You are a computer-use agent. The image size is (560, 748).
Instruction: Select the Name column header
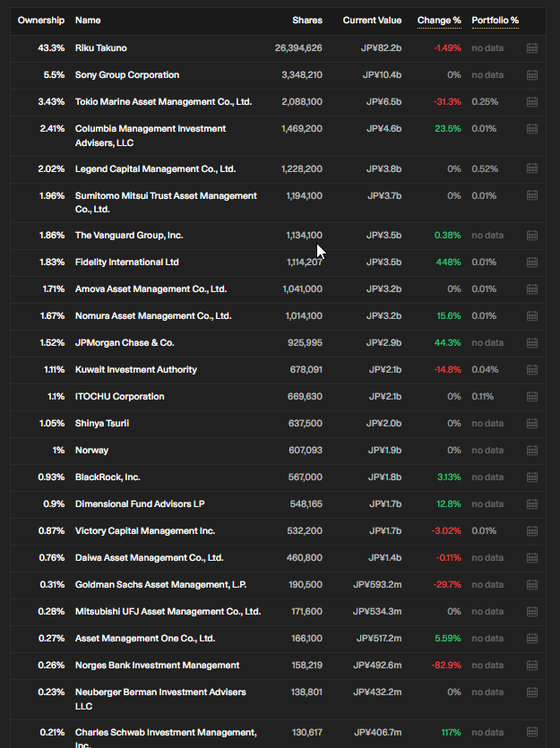pos(88,21)
